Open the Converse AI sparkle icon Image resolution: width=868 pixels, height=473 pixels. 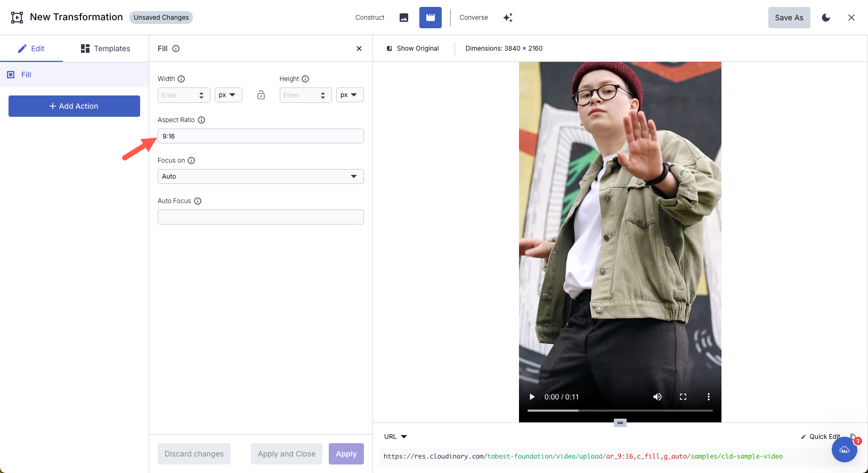click(x=508, y=18)
